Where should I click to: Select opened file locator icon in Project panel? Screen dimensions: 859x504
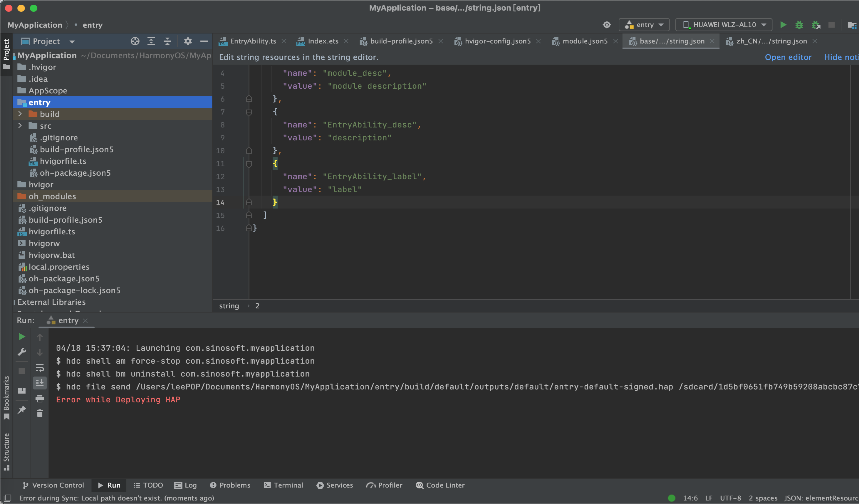pos(135,41)
